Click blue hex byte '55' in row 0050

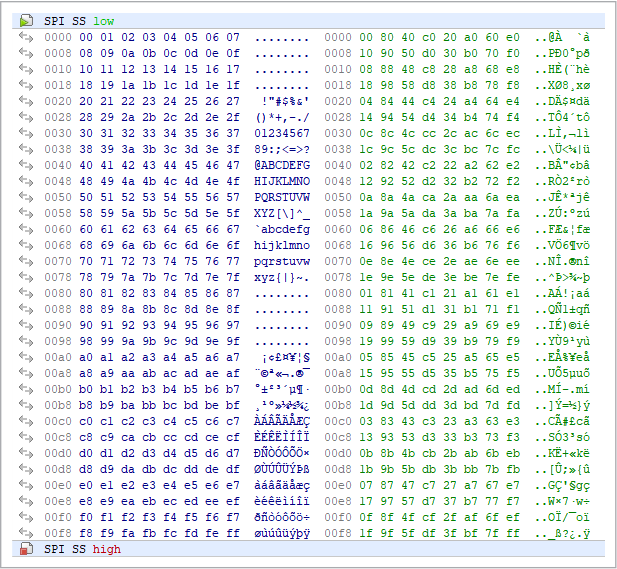pos(191,197)
